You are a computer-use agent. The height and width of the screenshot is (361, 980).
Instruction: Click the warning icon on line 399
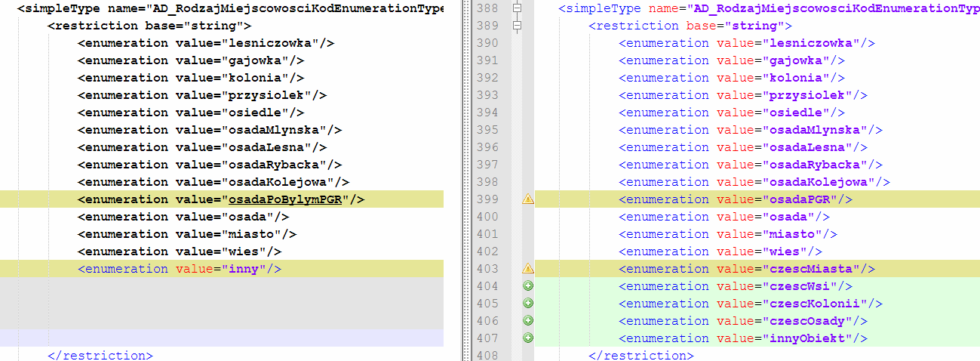[x=528, y=200]
